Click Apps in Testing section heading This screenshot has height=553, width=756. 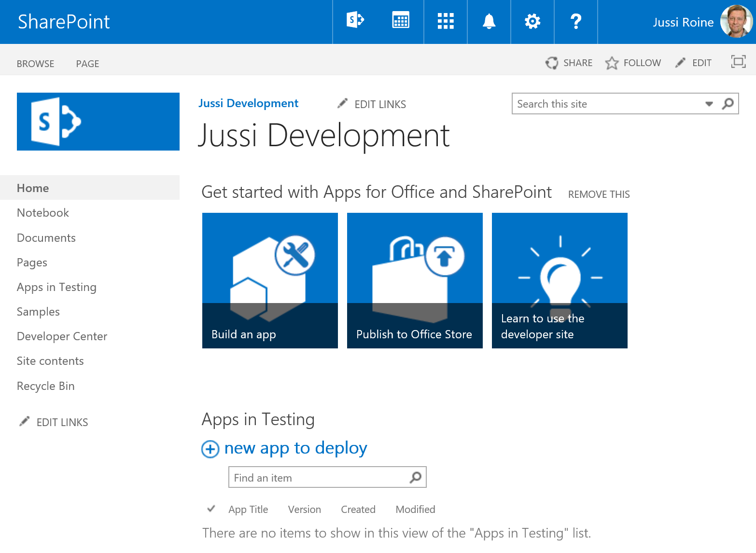coord(258,419)
